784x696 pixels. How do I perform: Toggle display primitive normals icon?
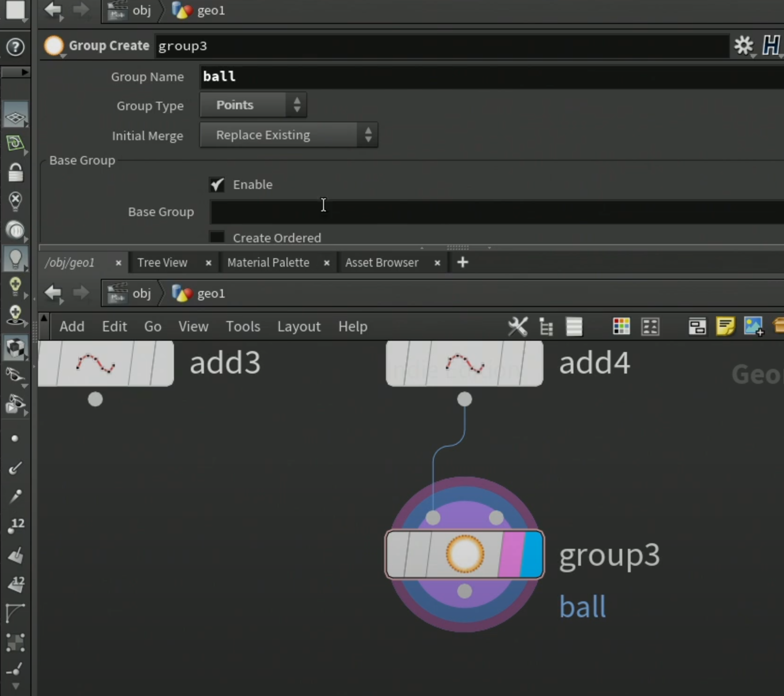pos(15,555)
